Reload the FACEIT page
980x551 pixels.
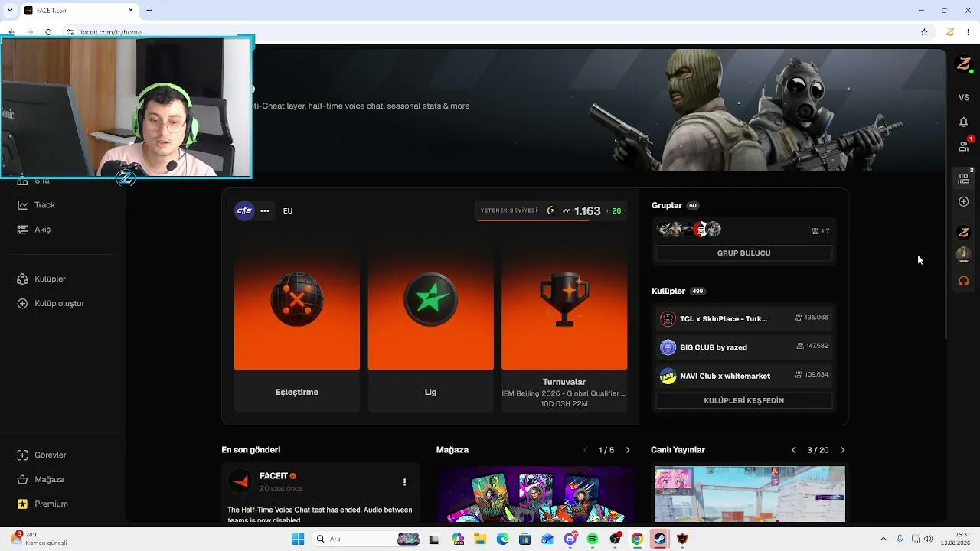pyautogui.click(x=48, y=32)
